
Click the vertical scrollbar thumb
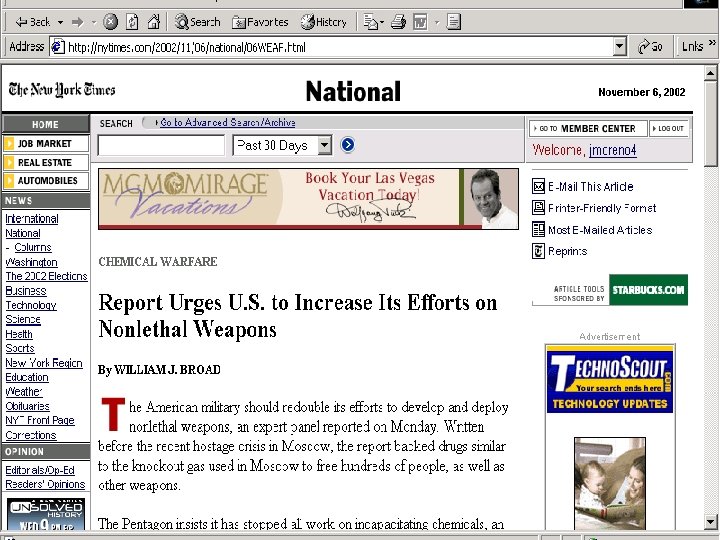pos(711,124)
